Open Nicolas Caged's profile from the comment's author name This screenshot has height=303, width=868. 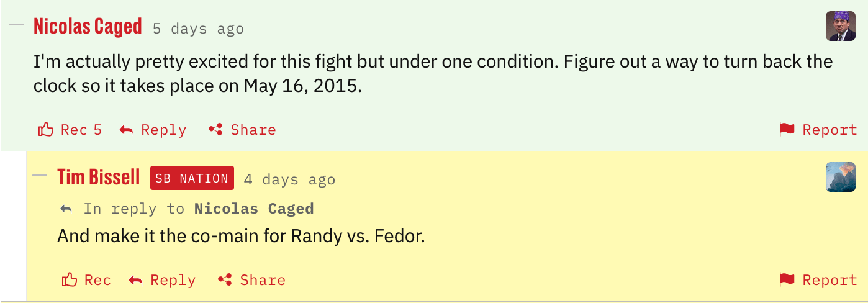pyautogui.click(x=88, y=27)
